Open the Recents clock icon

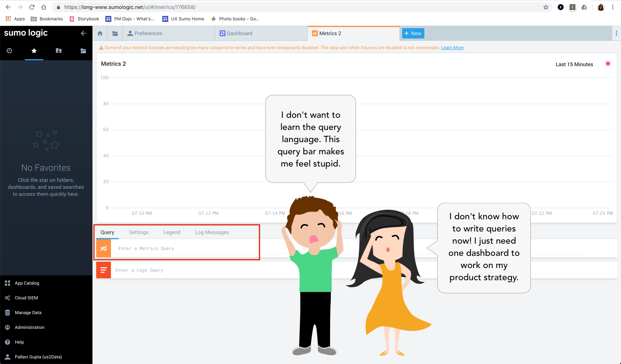9,51
